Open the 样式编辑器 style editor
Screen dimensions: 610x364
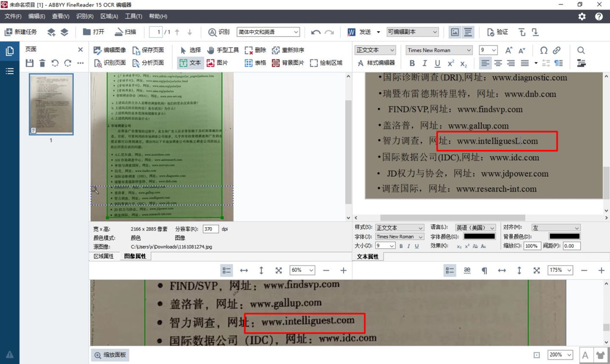click(376, 63)
